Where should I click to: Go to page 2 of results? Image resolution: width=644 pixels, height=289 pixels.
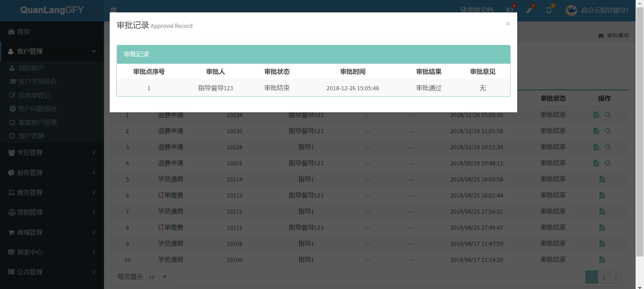pyautogui.click(x=604, y=277)
